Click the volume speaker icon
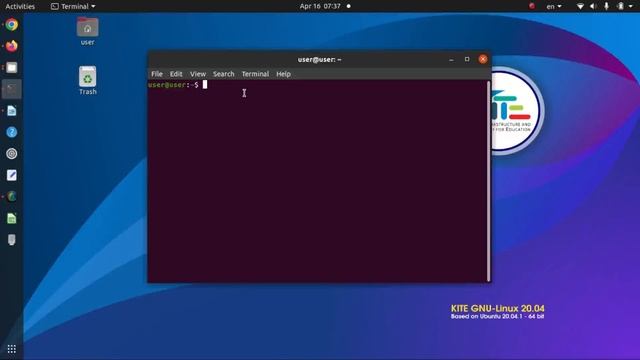Viewport: 640px width, 360px height. click(x=593, y=6)
